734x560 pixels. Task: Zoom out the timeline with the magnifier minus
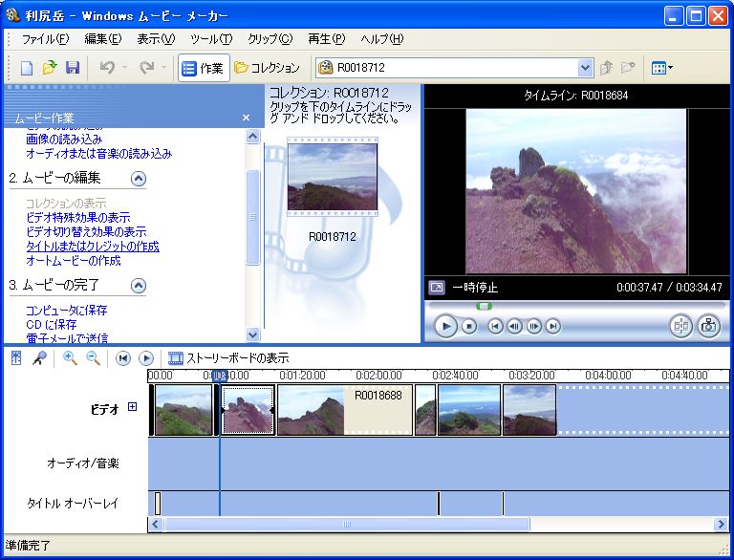[x=94, y=358]
